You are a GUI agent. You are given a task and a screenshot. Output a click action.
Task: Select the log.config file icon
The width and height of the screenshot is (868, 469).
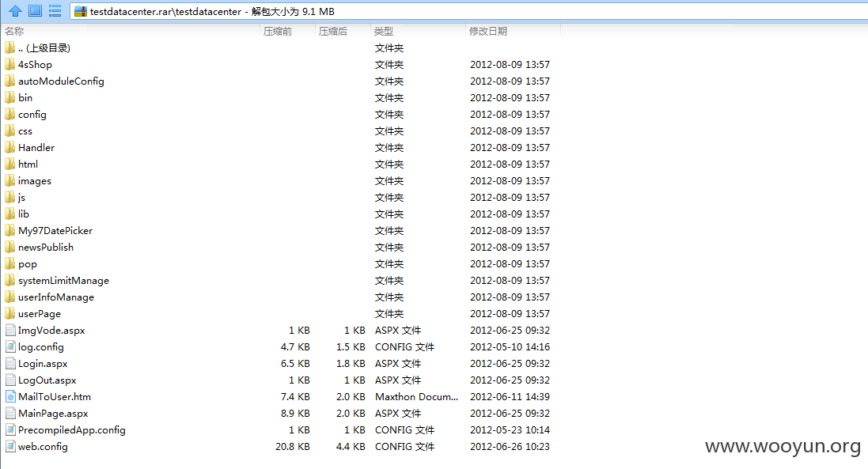[x=10, y=346]
